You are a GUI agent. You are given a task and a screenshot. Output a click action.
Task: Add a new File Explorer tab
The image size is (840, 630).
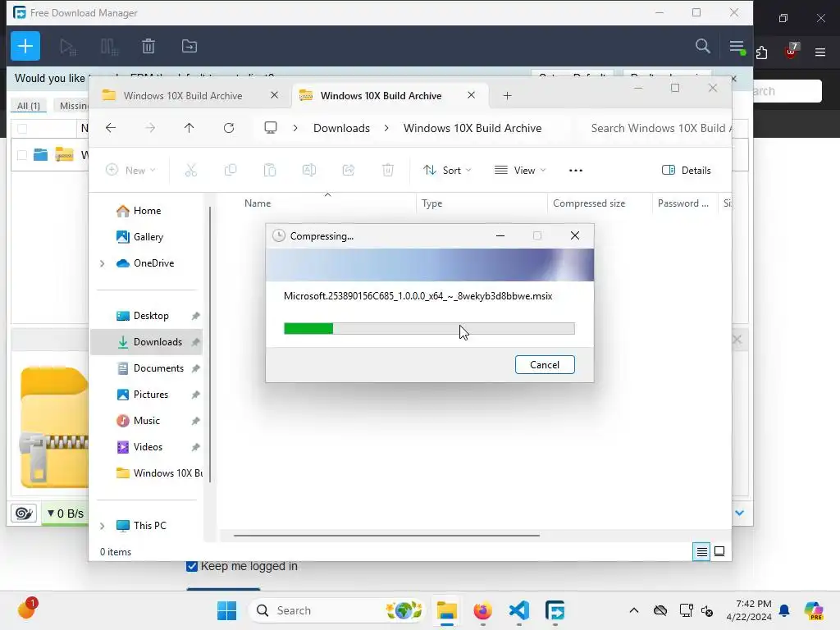(x=507, y=96)
